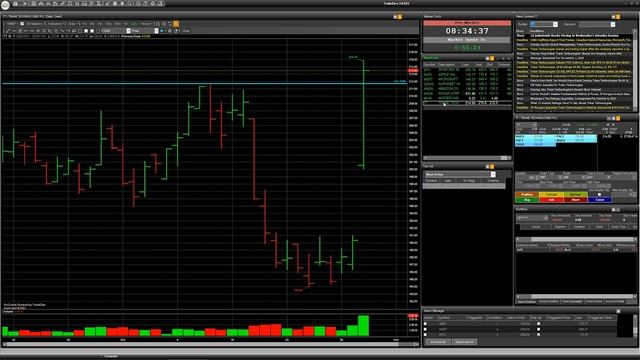
Task: Click white icon beside chart panel's yellow pin
Action: tap(395, 17)
